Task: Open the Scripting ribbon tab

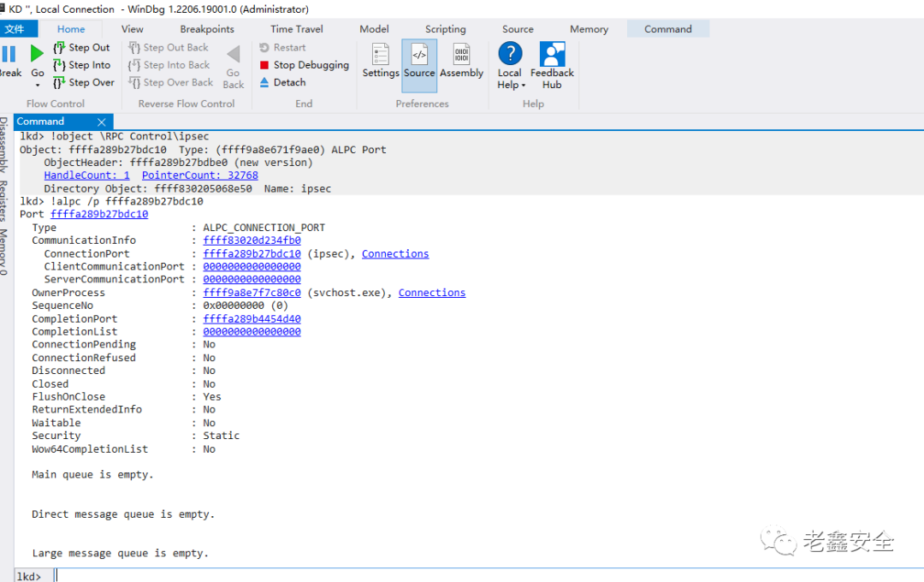Action: pyautogui.click(x=446, y=29)
